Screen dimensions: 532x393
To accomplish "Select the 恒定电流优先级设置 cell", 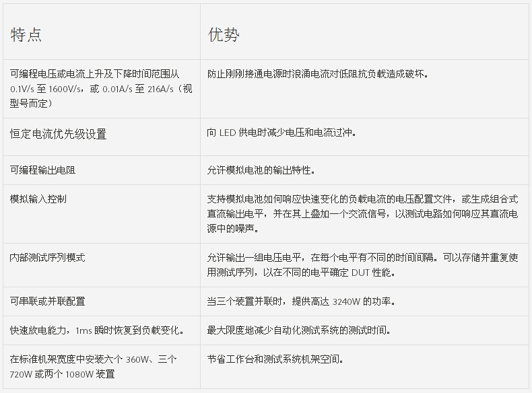I will 58,134.
